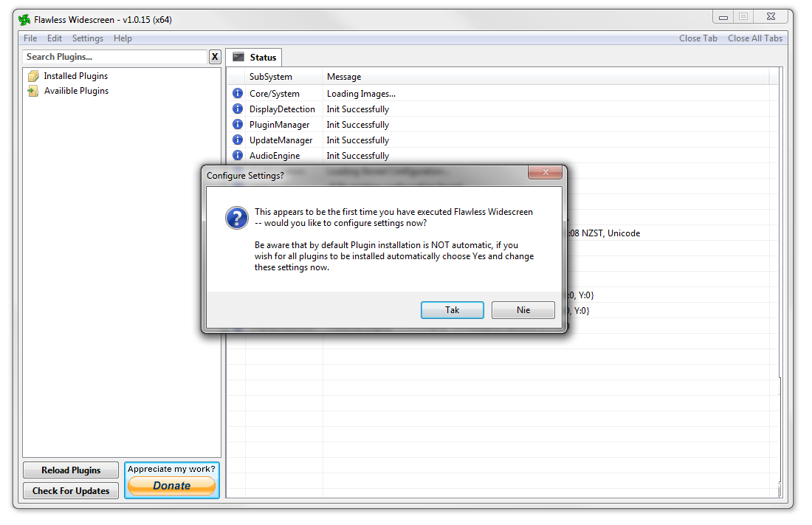Screen dimensions: 812x525
Task: Select the Installed Plugins folder icon
Action: [x=33, y=76]
